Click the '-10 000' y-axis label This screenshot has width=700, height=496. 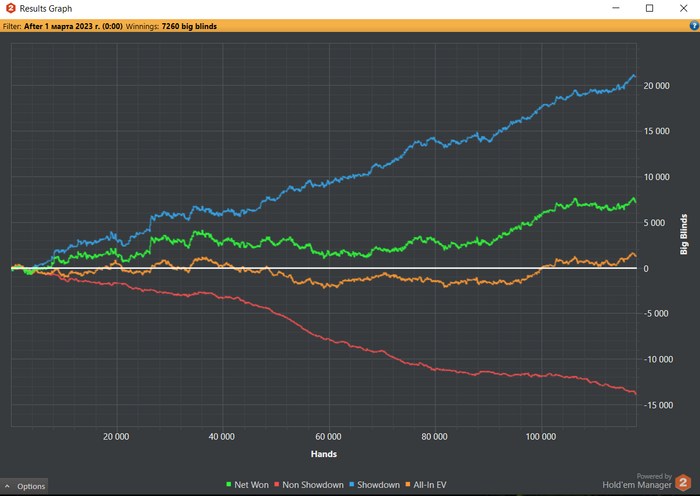(658, 359)
